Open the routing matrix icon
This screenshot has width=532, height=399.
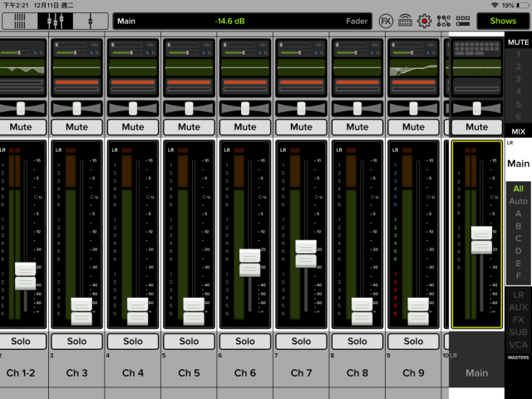443,21
